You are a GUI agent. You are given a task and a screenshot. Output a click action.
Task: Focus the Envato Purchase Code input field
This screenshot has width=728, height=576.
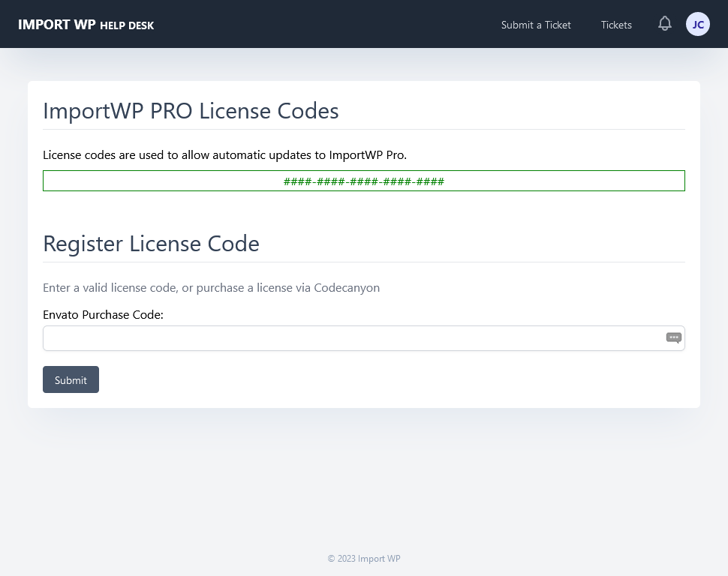[x=363, y=338]
